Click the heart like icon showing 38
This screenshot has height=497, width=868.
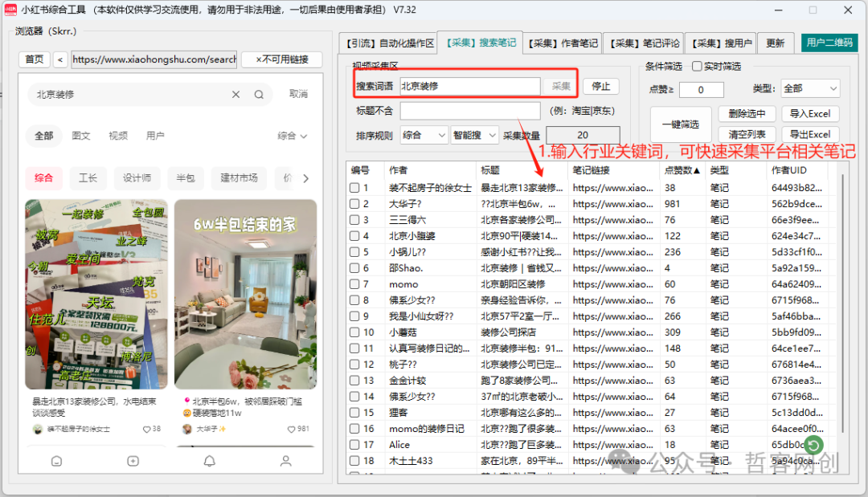pos(147,429)
